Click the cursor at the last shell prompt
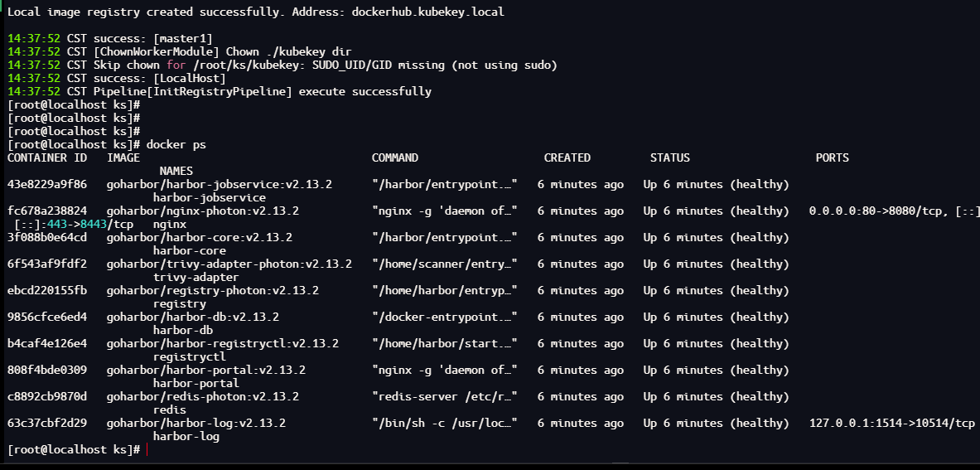The height and width of the screenshot is (470, 980). point(147,449)
